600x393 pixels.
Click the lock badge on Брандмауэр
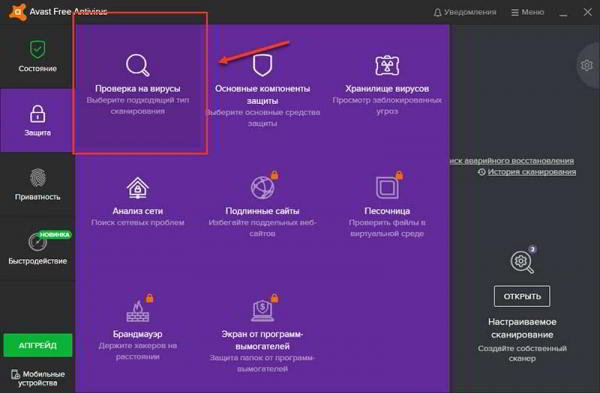pos(150,298)
